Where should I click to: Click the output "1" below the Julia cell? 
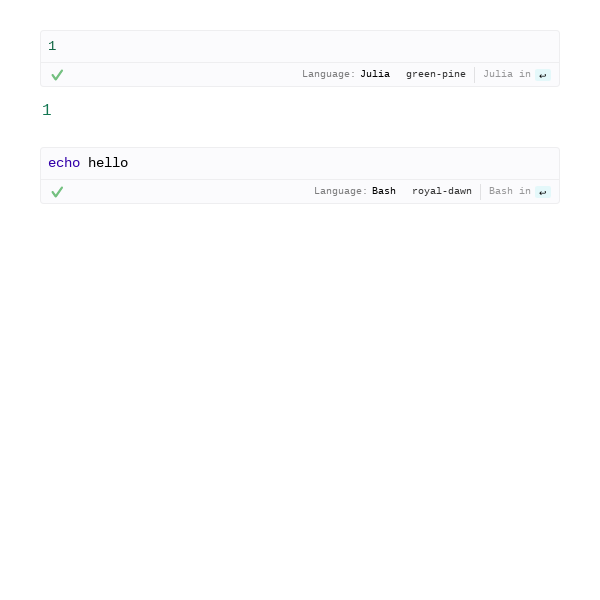[47, 110]
